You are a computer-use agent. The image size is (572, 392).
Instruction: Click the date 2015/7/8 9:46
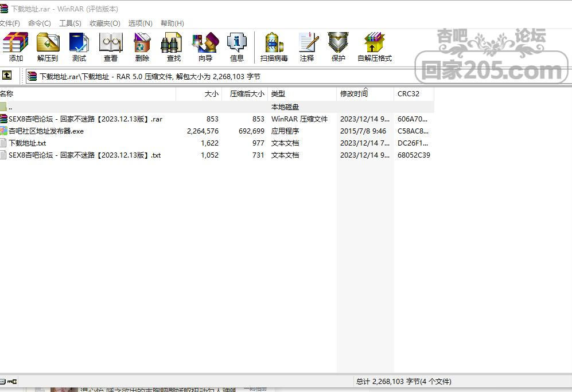363,131
